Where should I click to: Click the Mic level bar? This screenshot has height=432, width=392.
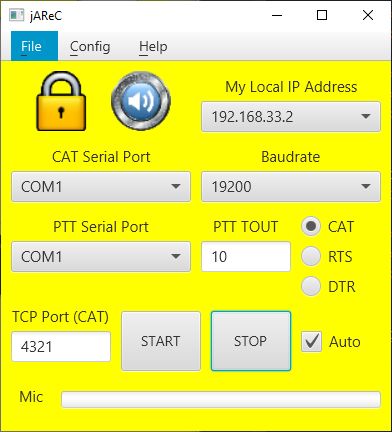coord(221,399)
